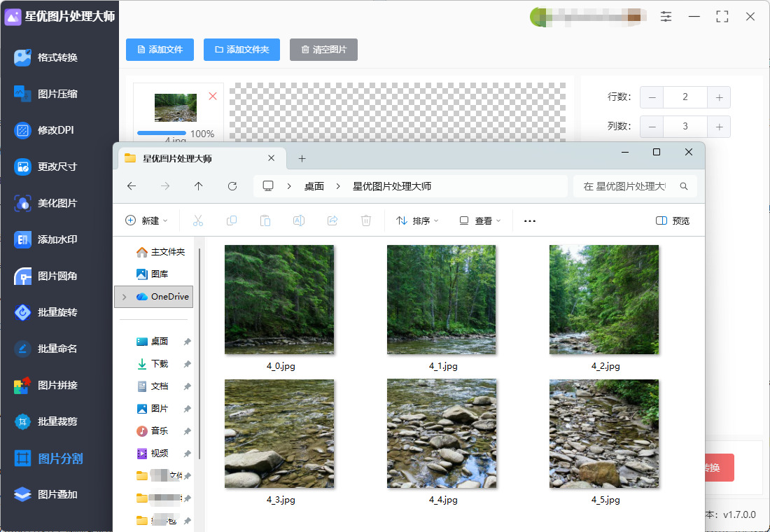
Task: Open the 排序 sort dropdown
Action: (x=417, y=220)
